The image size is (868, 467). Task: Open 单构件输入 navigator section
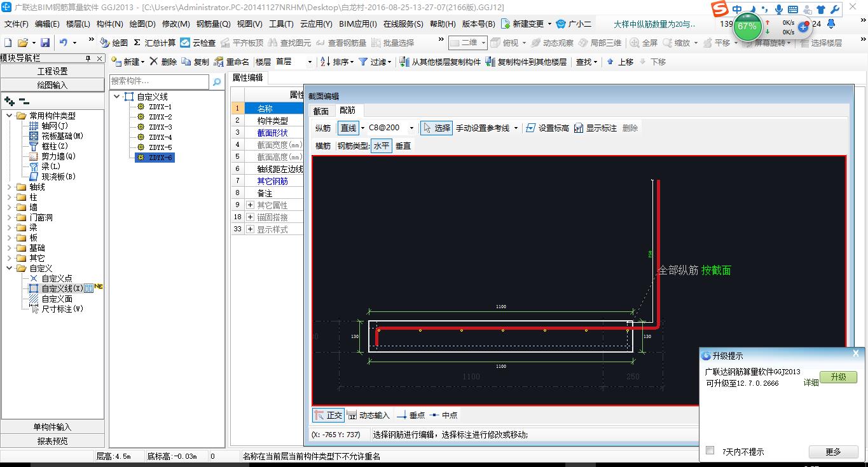coord(52,427)
